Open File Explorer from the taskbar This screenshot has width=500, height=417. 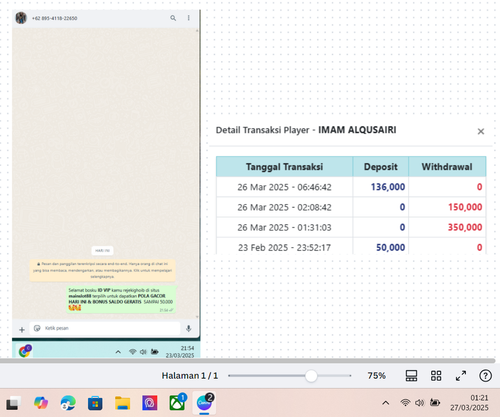(122, 403)
